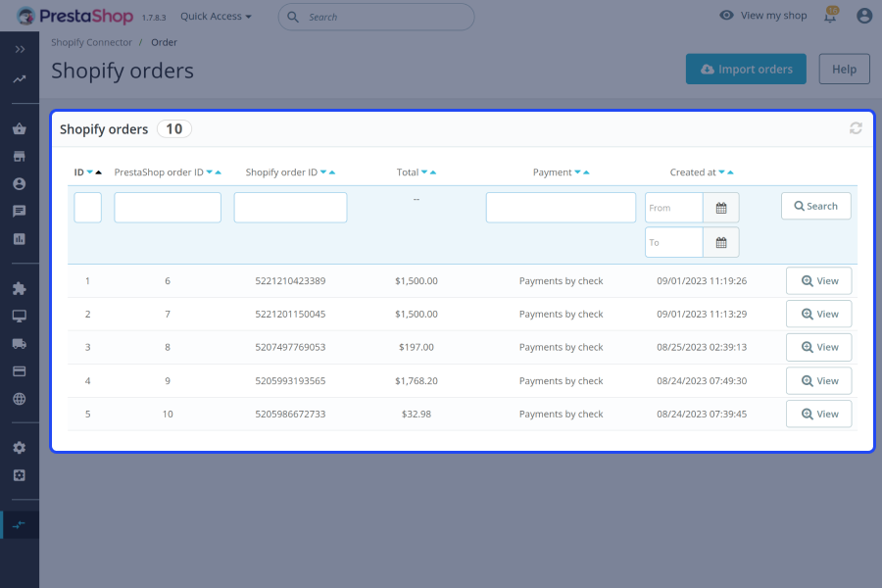Click the ID filter field
The height and width of the screenshot is (588, 882).
[x=88, y=208]
